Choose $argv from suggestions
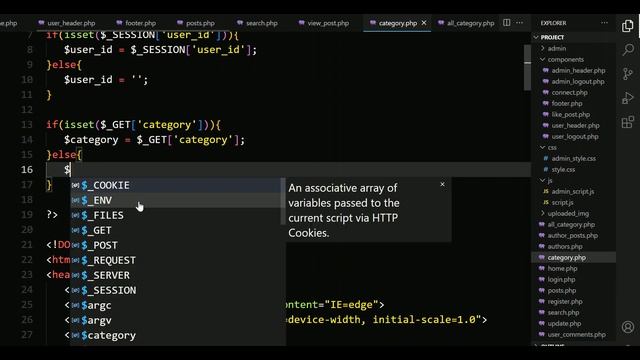The width and height of the screenshot is (640, 360). [x=176, y=320]
